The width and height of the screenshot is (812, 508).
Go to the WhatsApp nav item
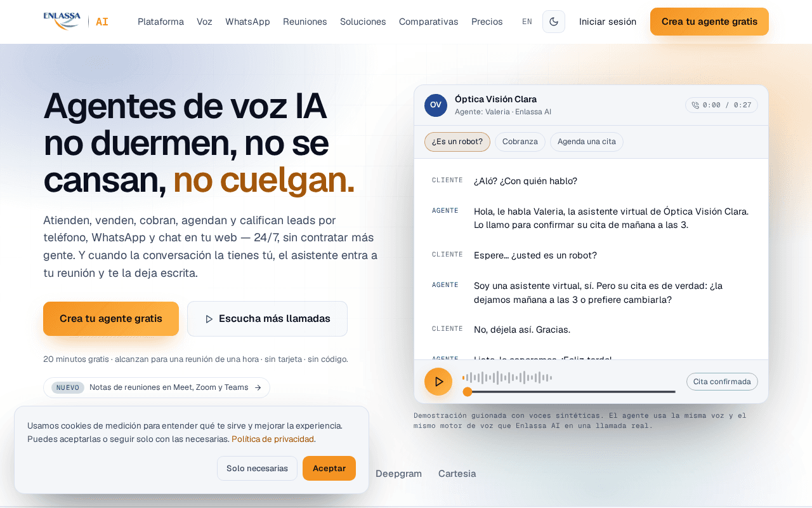247,22
